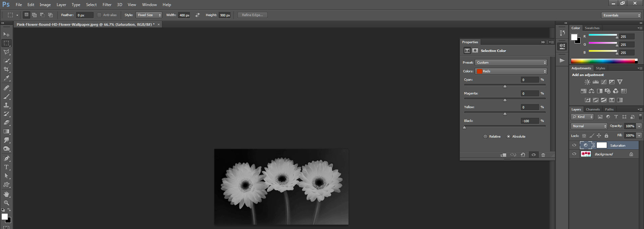
Task: Open the Filter menu
Action: pyautogui.click(x=107, y=5)
